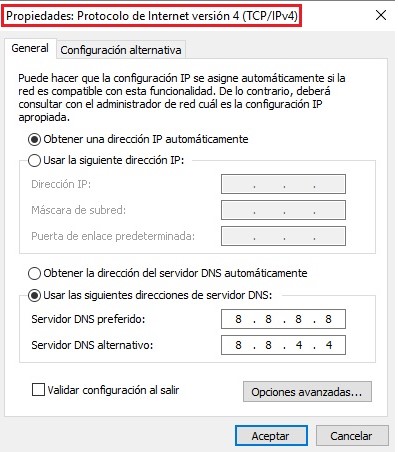Image resolution: width=398 pixels, height=452 pixels.
Task: Click the Puerta de enlace predeterminada field
Action: click(283, 236)
